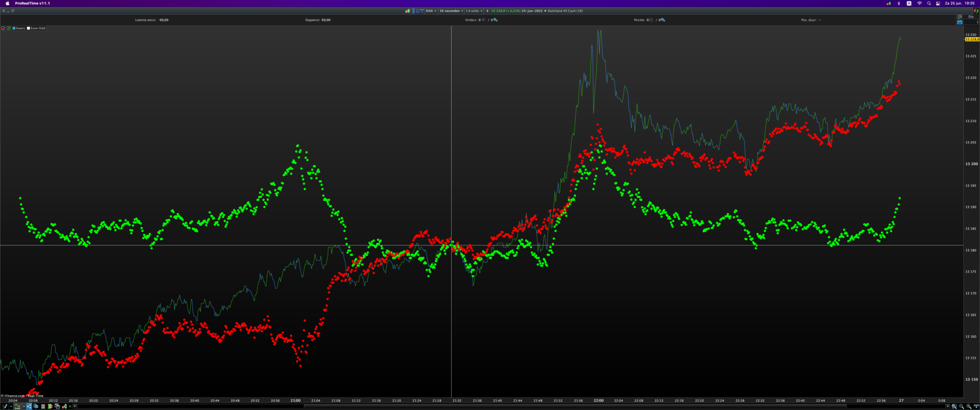This screenshot has width=980, height=410.
Task: Click the left arrow of horizontal scrollbar
Action: pos(75,406)
